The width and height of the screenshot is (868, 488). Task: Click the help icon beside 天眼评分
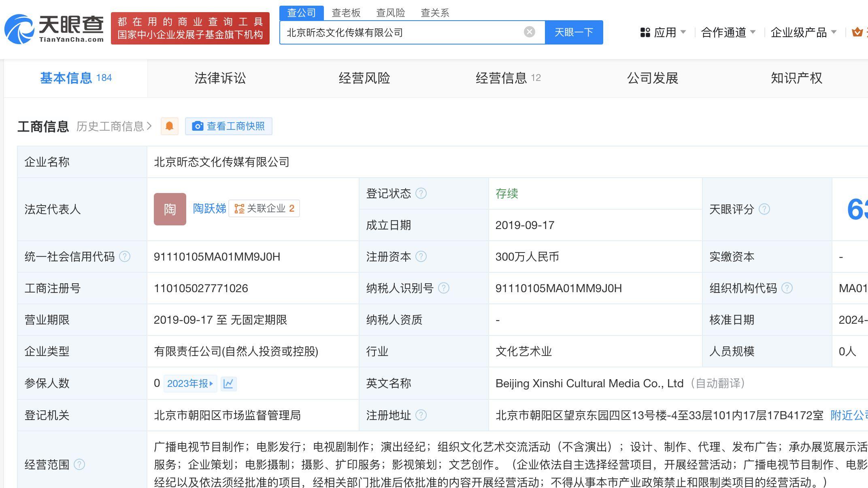(x=764, y=210)
